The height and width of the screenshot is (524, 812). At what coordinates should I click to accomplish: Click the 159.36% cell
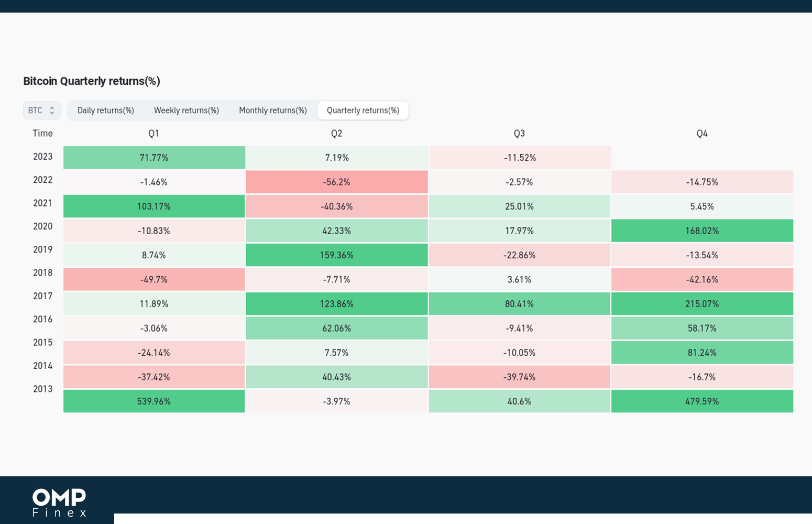point(337,255)
